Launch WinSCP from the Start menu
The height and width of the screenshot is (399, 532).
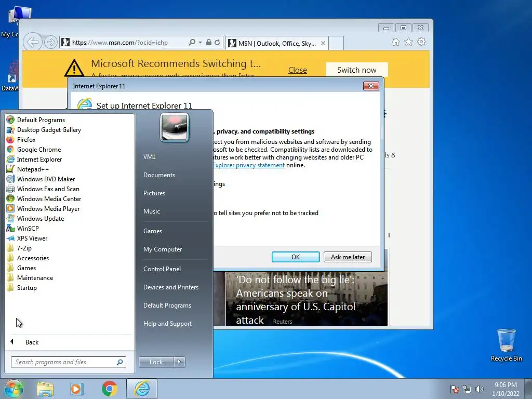pos(23,228)
